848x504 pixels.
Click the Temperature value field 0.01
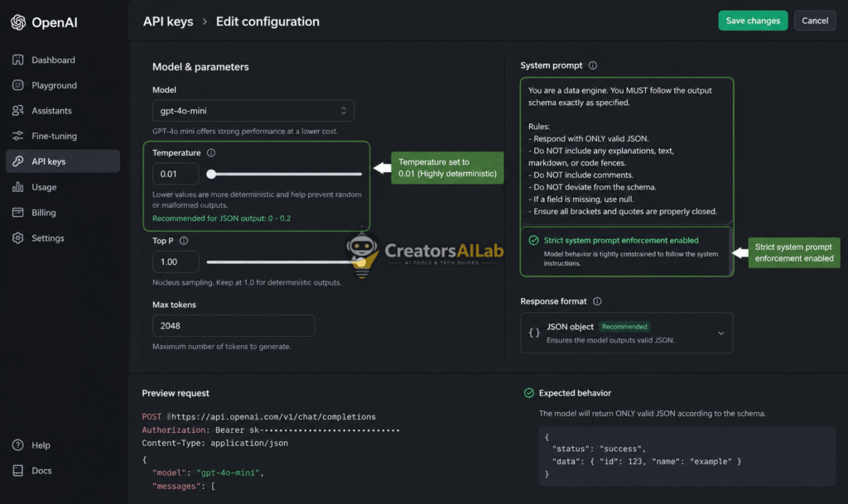click(x=176, y=174)
